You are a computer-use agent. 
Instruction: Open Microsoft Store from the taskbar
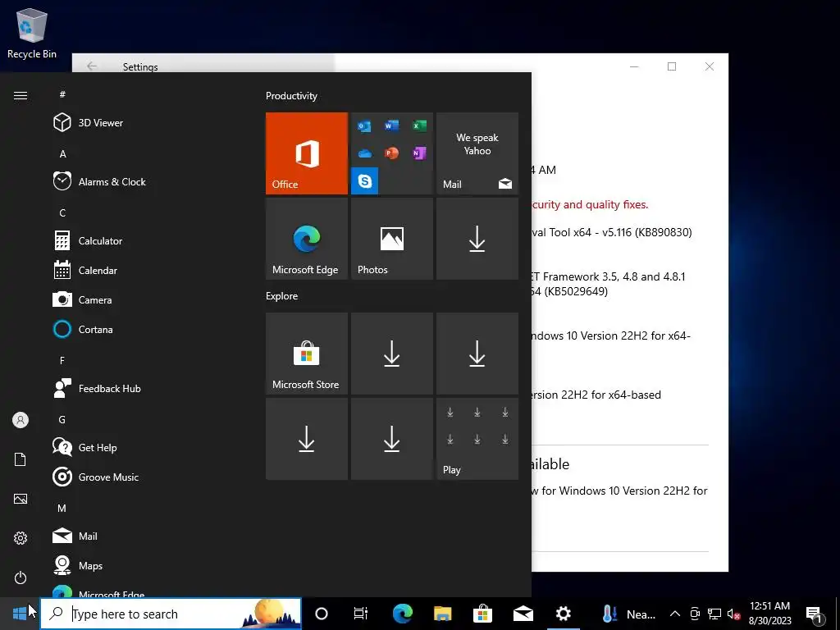tap(482, 614)
